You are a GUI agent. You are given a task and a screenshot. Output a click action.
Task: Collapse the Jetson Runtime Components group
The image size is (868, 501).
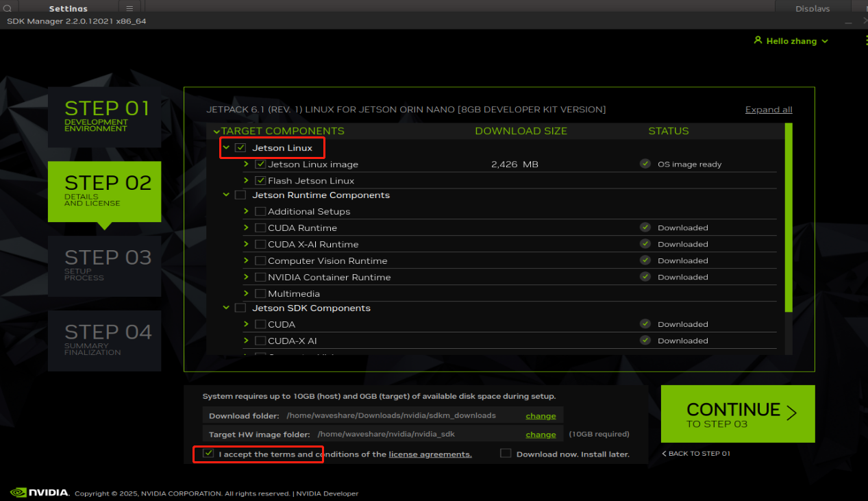[226, 195]
